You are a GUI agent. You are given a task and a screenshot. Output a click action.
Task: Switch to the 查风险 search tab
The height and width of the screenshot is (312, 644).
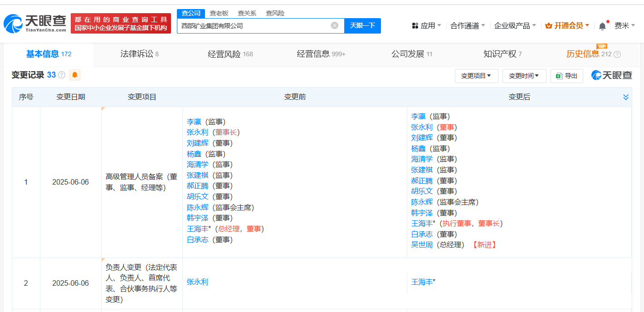click(x=275, y=13)
